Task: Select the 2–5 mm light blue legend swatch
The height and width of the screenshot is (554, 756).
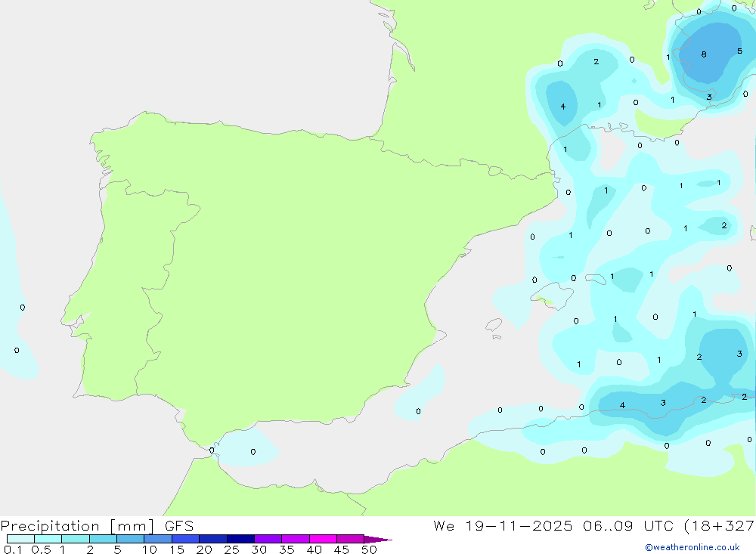Action: point(103,539)
